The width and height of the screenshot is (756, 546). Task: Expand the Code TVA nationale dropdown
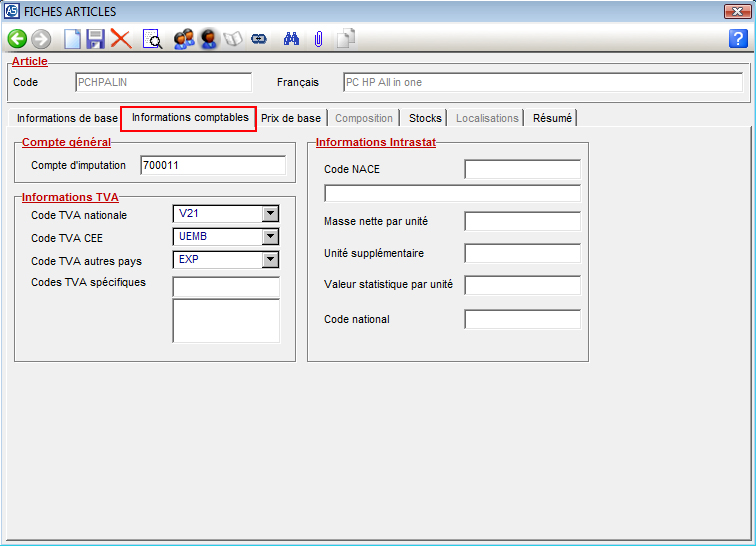269,213
